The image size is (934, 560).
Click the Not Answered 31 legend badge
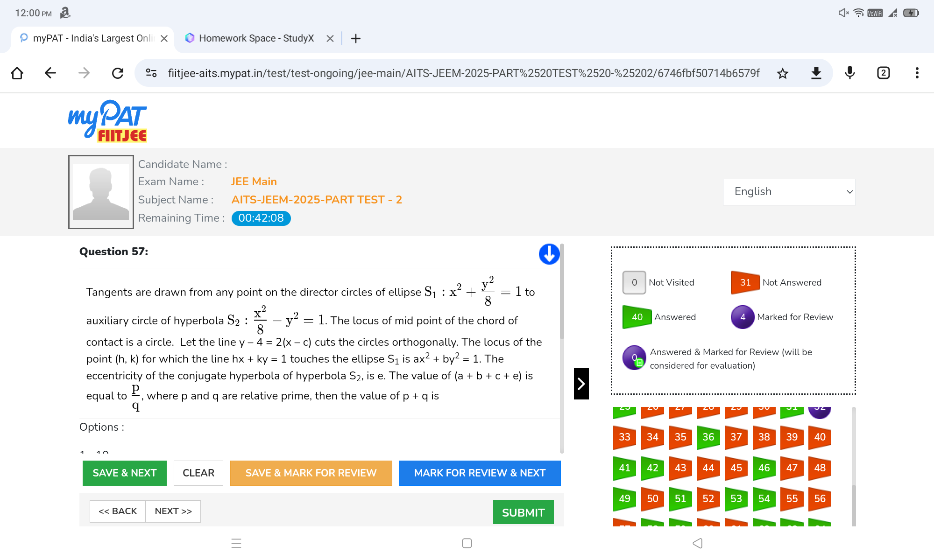pyautogui.click(x=745, y=282)
